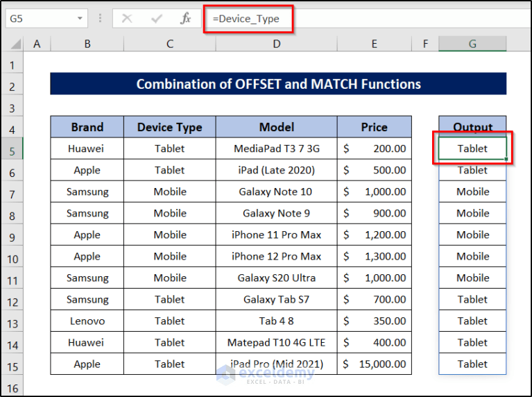Select column C header
Image resolution: width=532 pixels, height=397 pixels.
(x=170, y=44)
